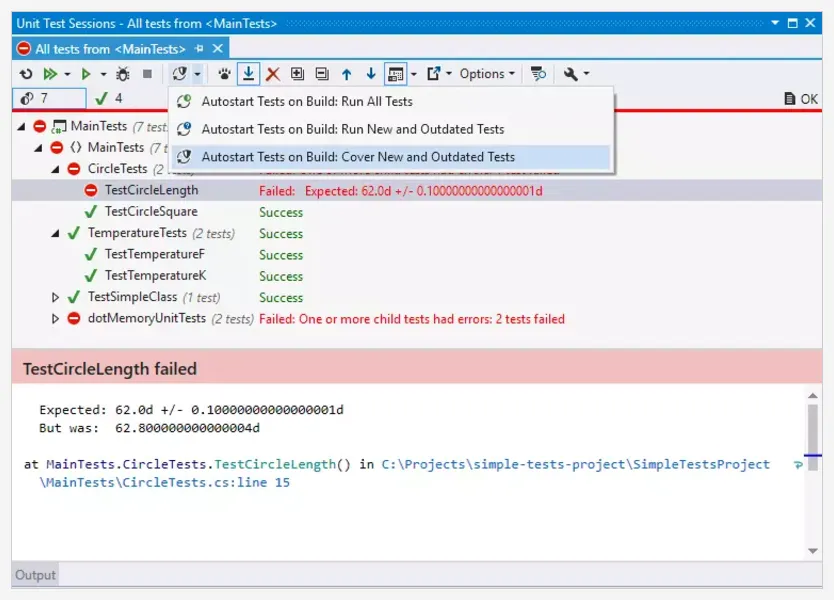Select the TestCircleSquare test item

coord(150,211)
